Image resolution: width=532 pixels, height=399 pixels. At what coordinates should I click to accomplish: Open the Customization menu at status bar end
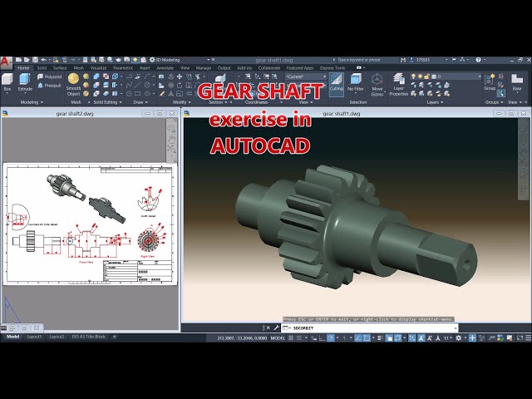(x=528, y=338)
